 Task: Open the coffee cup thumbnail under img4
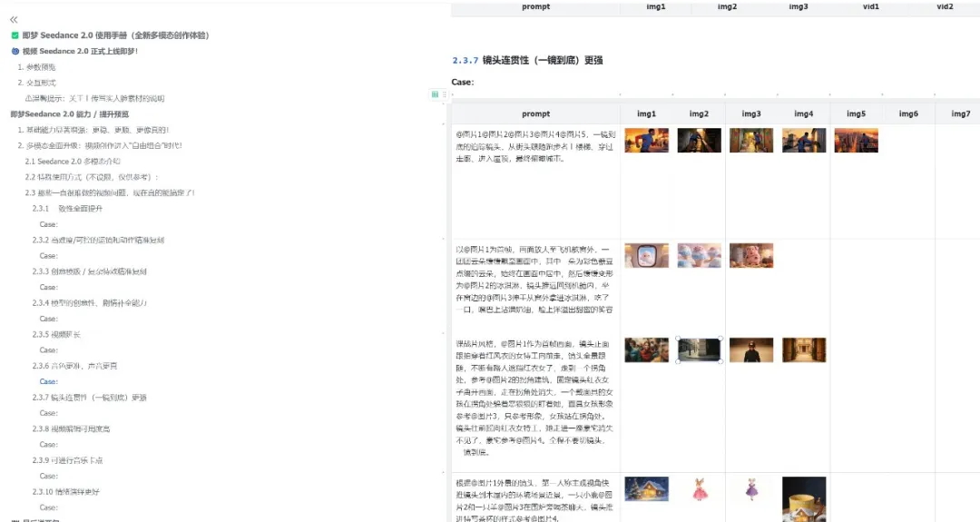804,498
